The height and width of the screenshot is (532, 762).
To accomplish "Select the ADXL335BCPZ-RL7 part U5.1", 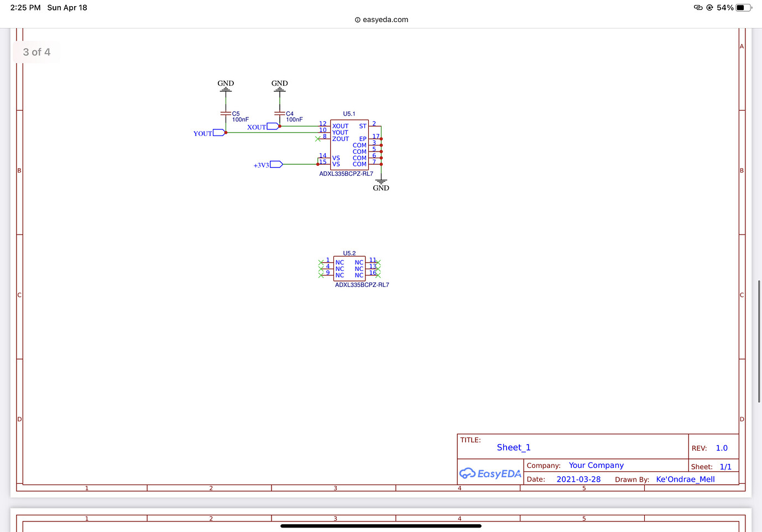I will [x=350, y=145].
